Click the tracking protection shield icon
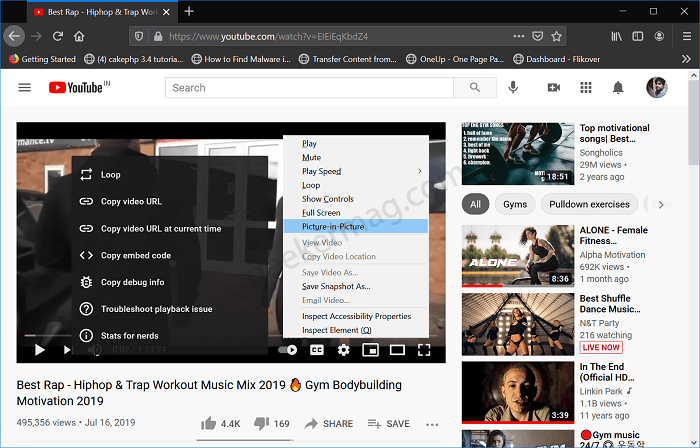Viewport: 700px width, 448px height. [139, 37]
